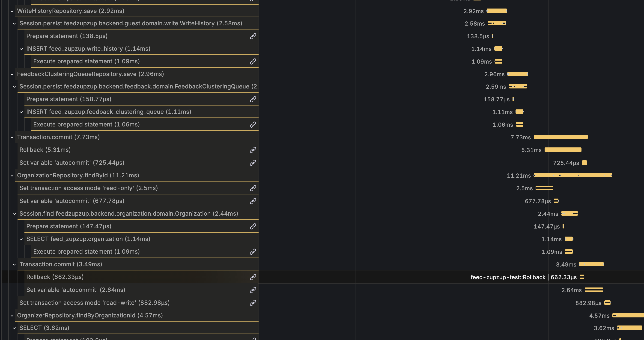Viewport: 644px width, 340px height.
Task: Select the 2.64ms autocommit timeline bar
Action: click(x=594, y=290)
